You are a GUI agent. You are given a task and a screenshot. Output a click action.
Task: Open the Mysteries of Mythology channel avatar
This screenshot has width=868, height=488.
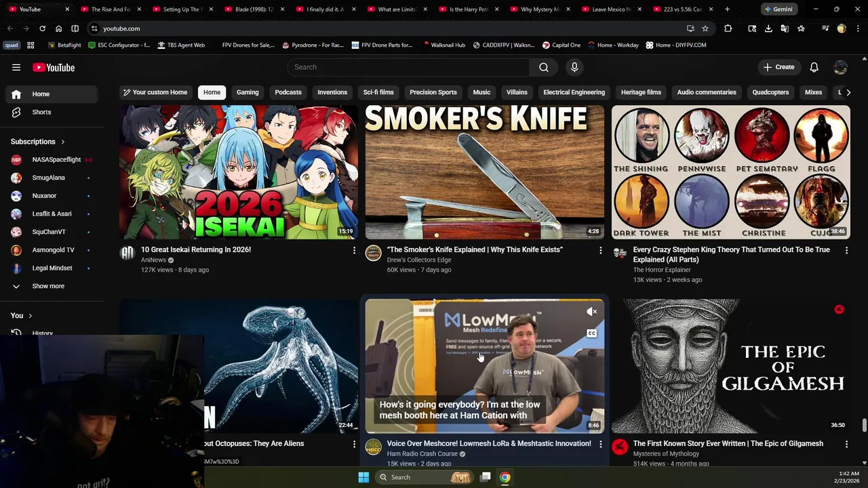click(620, 447)
